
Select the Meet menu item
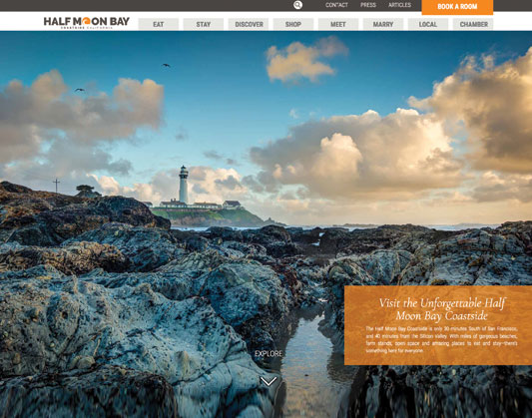(x=338, y=24)
